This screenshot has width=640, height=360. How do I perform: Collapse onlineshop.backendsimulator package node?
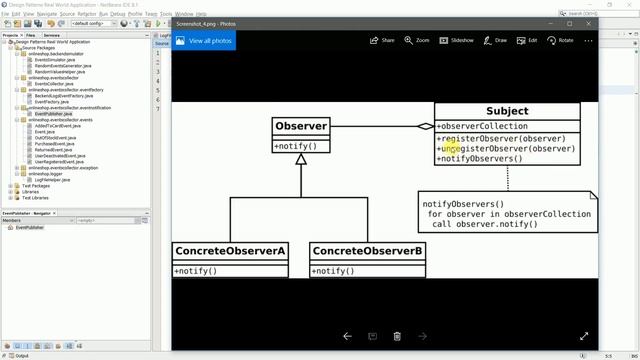pos(17,54)
